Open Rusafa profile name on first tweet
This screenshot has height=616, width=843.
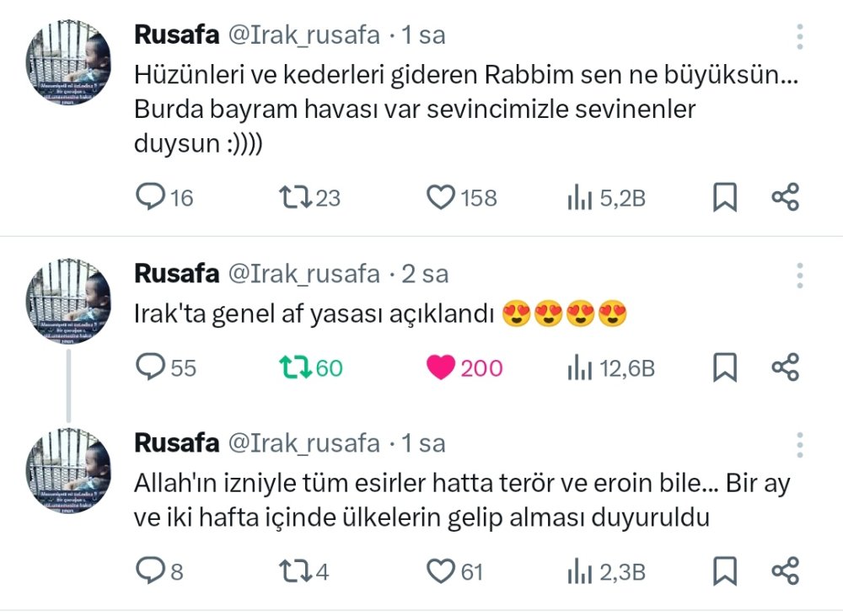click(x=175, y=35)
